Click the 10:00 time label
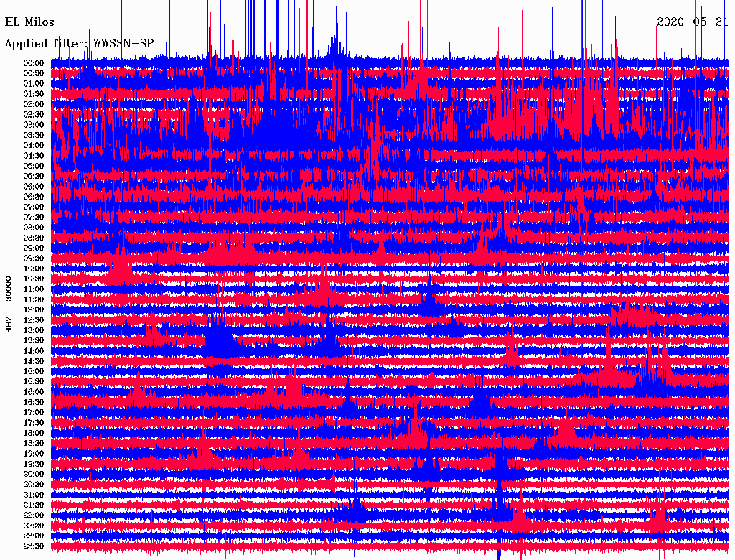 (34, 269)
